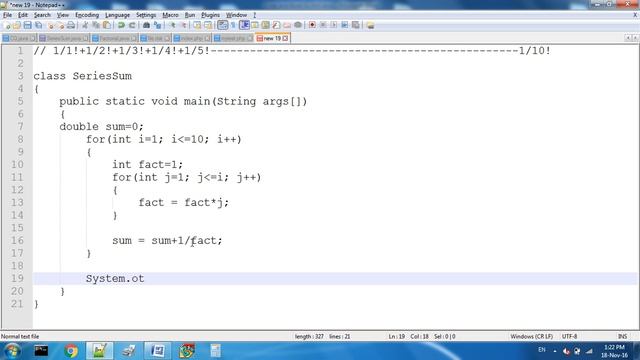Open the Plugins menu
Image resolution: width=640 pixels, height=360 pixels.
click(x=210, y=15)
